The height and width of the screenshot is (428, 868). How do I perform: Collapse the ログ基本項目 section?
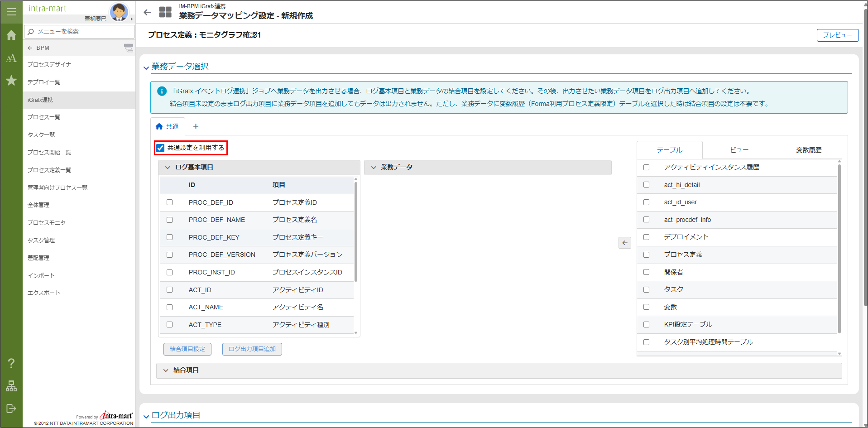pos(168,168)
